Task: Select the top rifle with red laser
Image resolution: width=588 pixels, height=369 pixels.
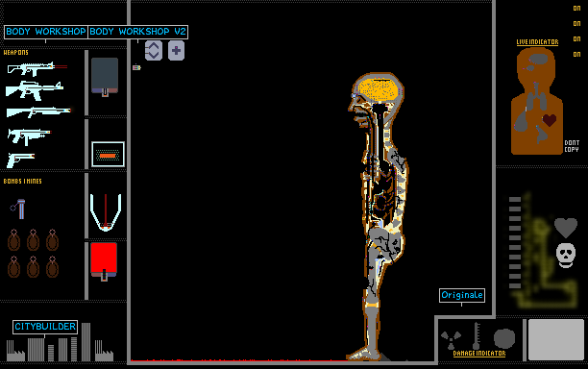Action: click(x=37, y=68)
